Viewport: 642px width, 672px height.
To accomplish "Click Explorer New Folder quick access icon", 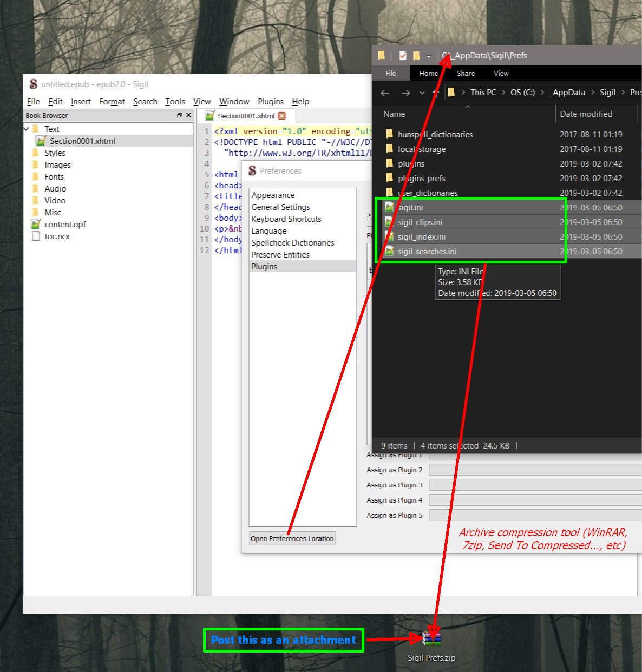I will 416,55.
